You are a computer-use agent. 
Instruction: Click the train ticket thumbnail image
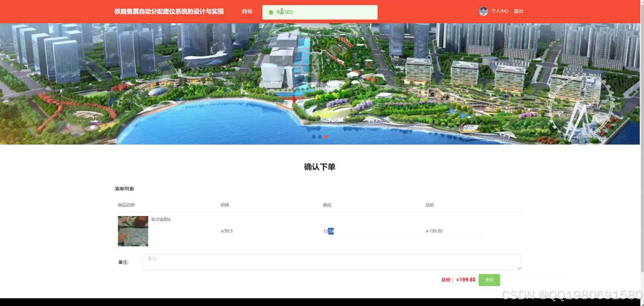pos(132,231)
